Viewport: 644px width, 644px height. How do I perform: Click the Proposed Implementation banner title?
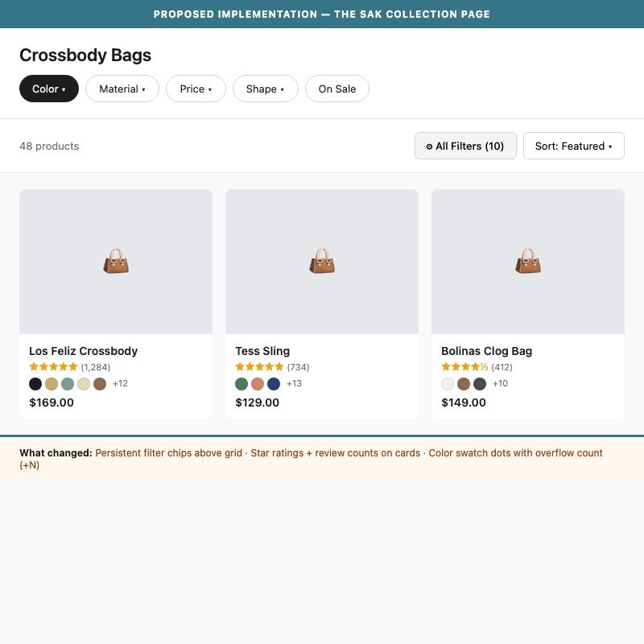pyautogui.click(x=322, y=14)
